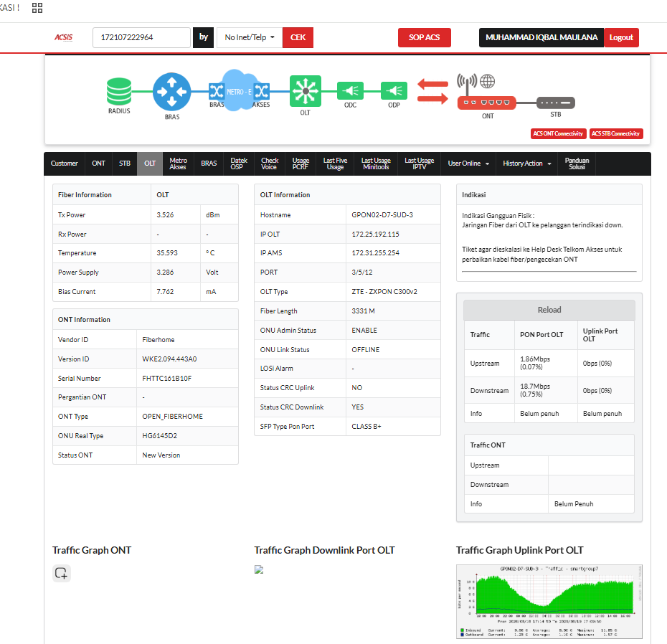Click Temperature value 35.593

pos(166,253)
